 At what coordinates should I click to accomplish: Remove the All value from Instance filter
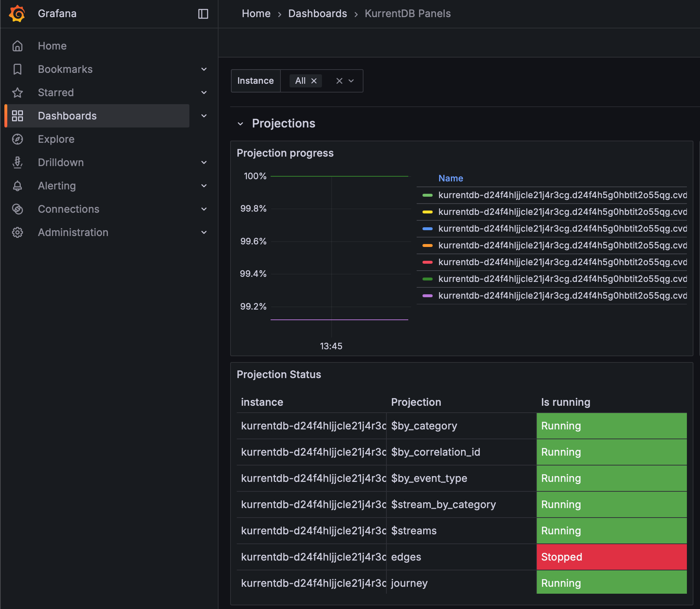314,81
